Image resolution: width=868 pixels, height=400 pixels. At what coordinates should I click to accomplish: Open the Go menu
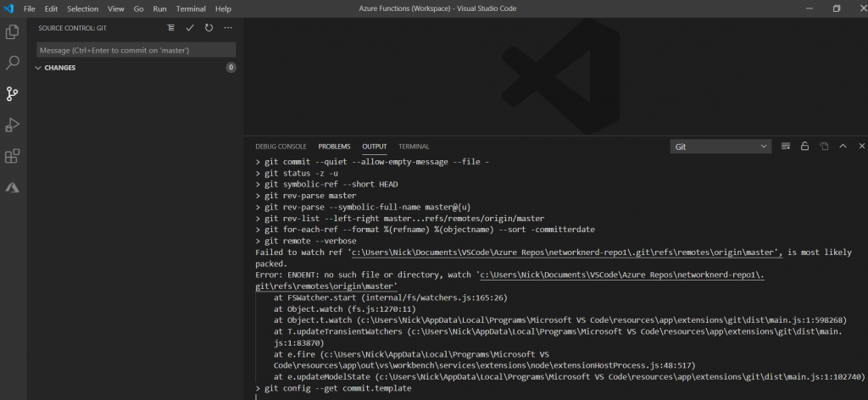pyautogui.click(x=138, y=8)
